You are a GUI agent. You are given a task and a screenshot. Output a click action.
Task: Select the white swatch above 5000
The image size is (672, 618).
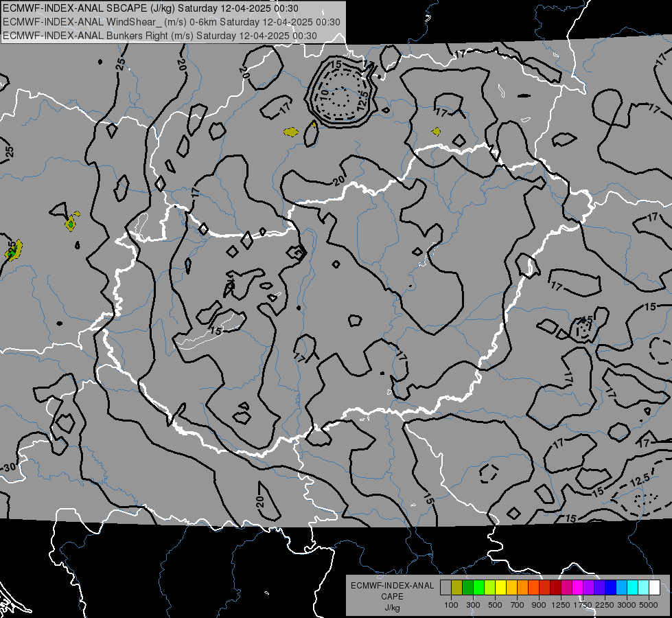coord(655,587)
